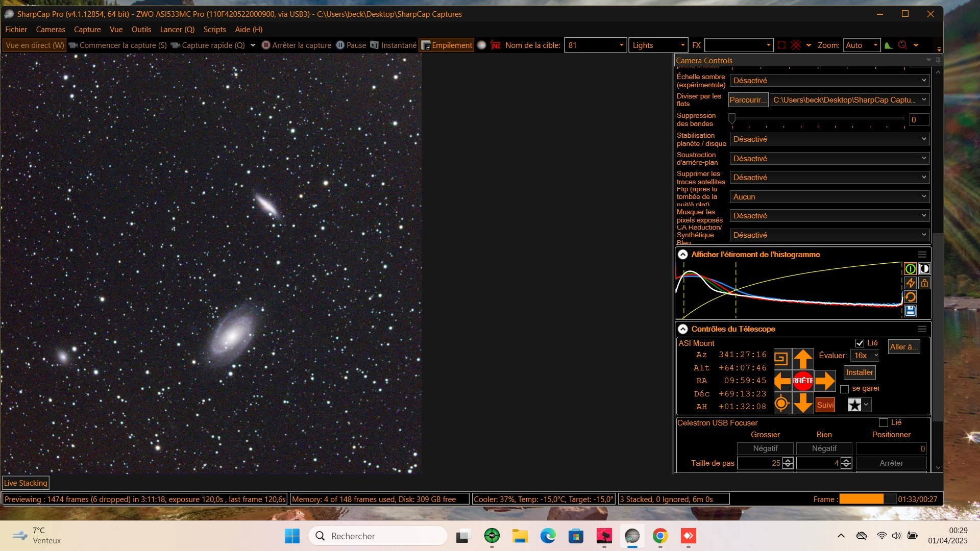This screenshot has width=980, height=551.
Task: Slew telescope left with left arrow
Action: pyautogui.click(x=782, y=381)
